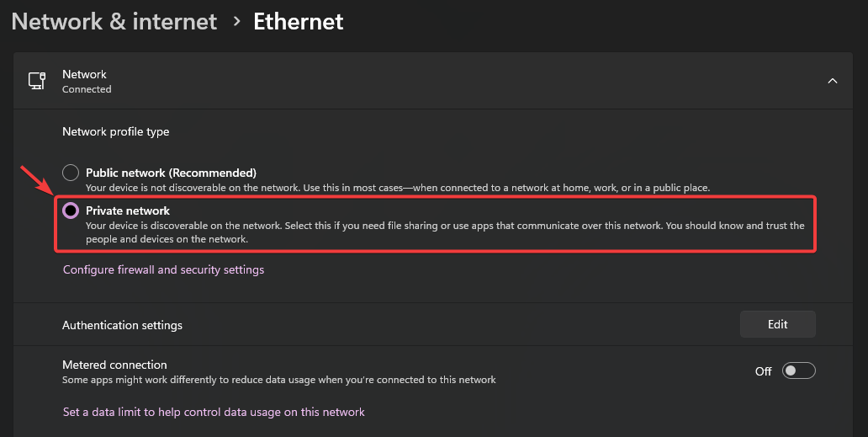Toggle the Metered connection switch

coord(798,371)
